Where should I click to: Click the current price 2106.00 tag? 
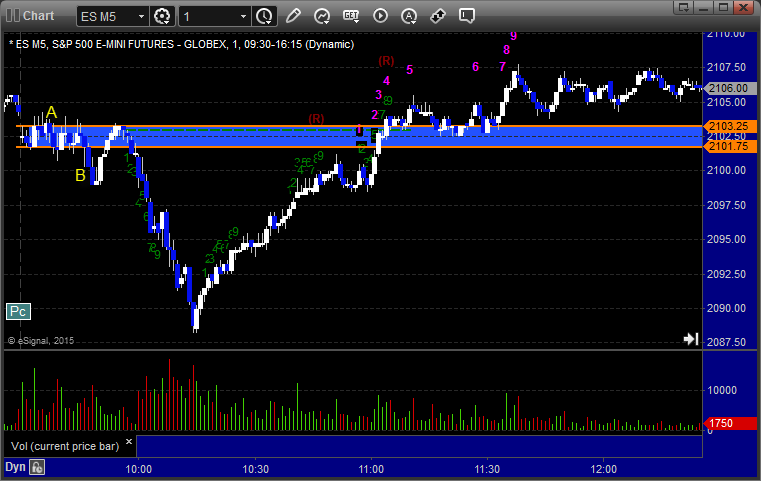pyautogui.click(x=729, y=88)
